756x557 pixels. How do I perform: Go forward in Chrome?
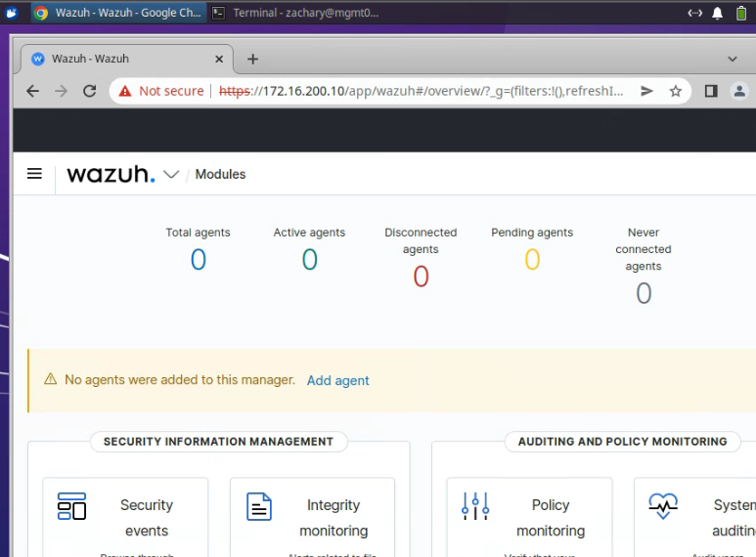pyautogui.click(x=61, y=91)
